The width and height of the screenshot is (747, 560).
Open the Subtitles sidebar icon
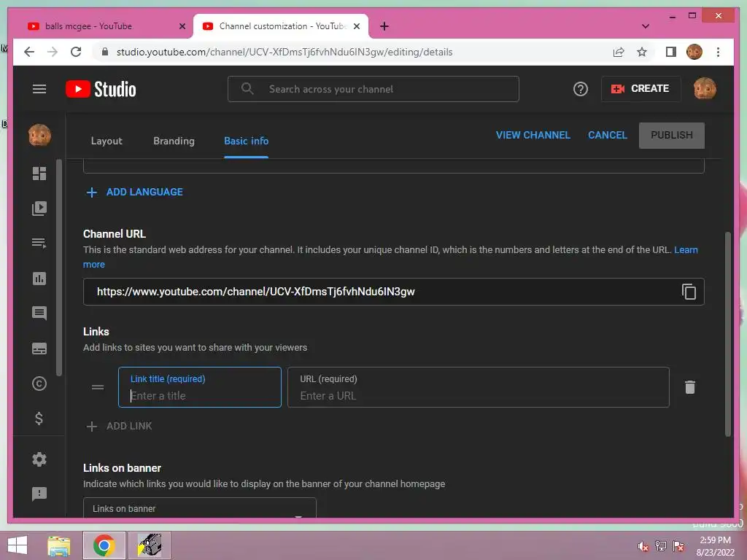tap(39, 349)
